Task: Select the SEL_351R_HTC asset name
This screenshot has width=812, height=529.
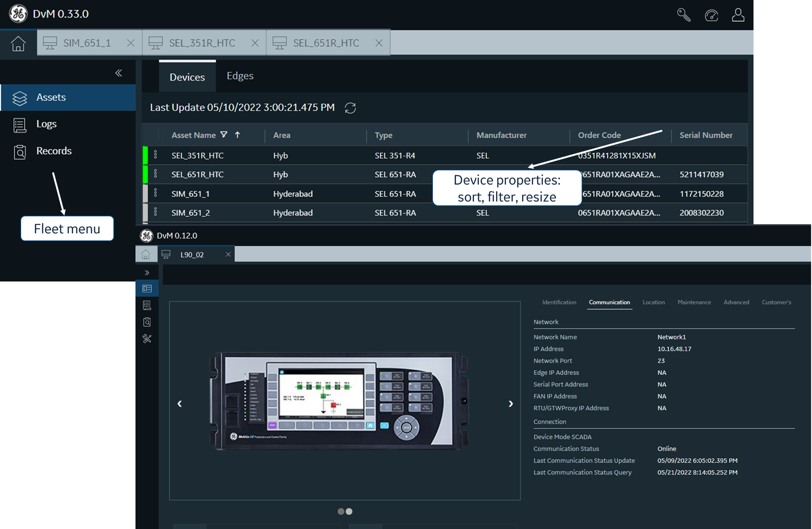Action: coord(198,156)
